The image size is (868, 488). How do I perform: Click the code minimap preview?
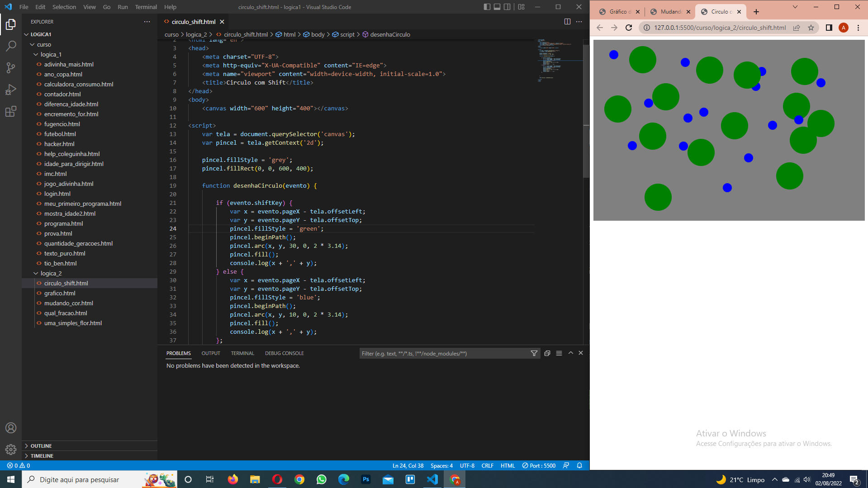pos(560,61)
